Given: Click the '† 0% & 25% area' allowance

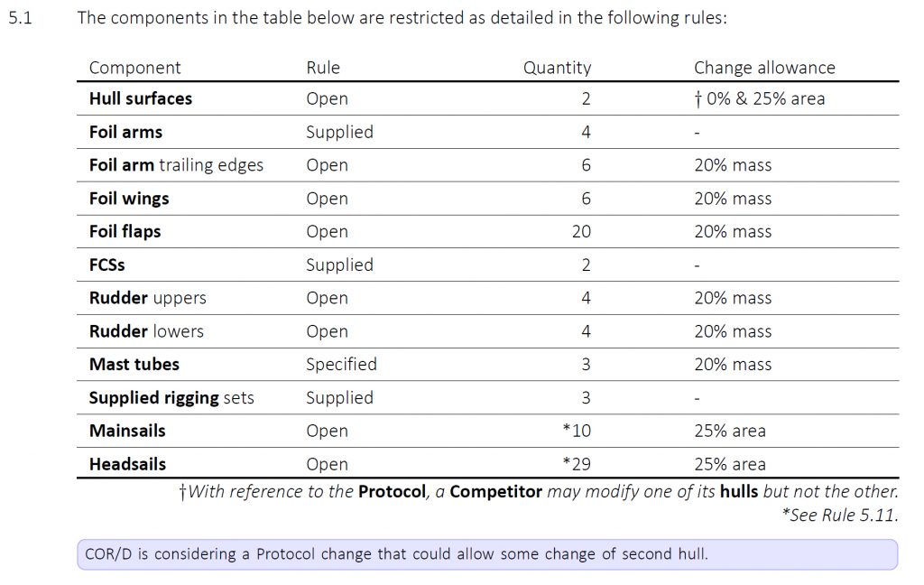Looking at the screenshot, I should [759, 98].
